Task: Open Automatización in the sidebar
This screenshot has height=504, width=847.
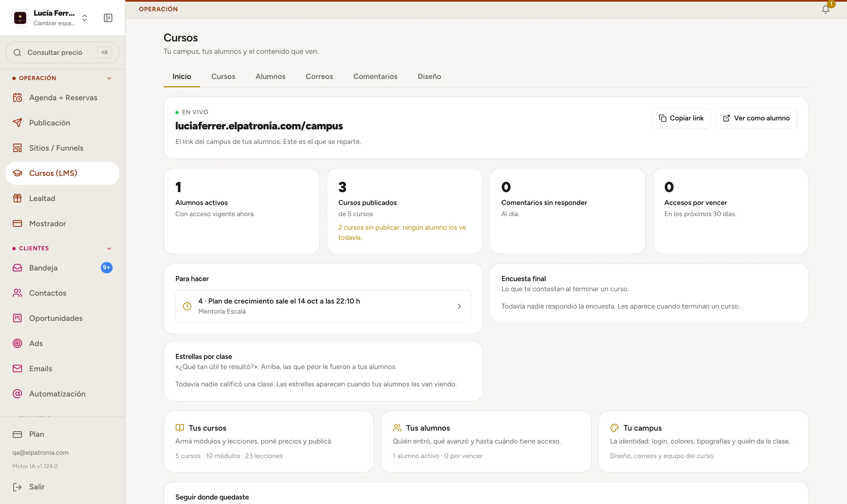Action: (x=62, y=394)
